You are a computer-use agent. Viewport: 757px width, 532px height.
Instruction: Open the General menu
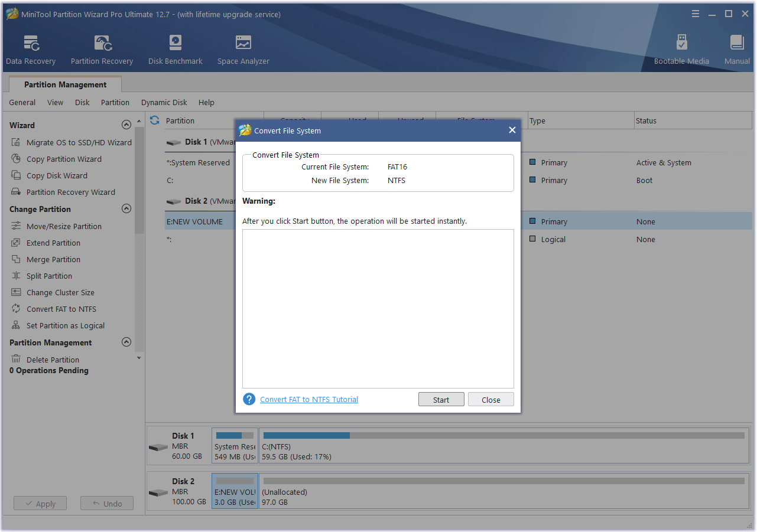22,102
